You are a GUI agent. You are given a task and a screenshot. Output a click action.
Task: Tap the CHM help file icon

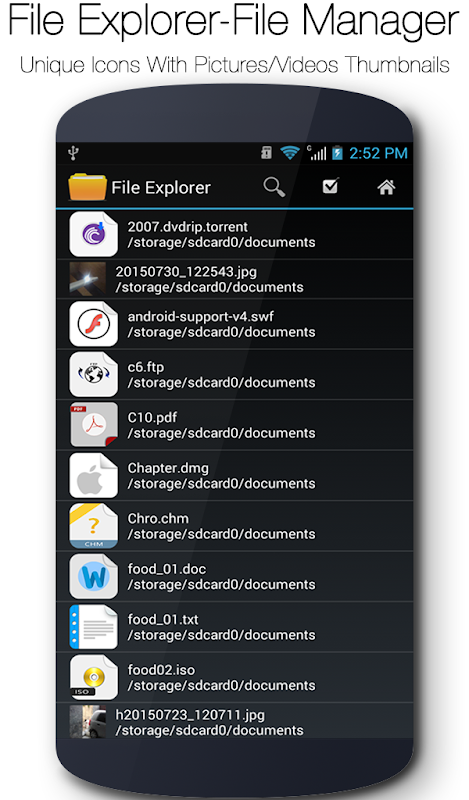[x=94, y=526]
